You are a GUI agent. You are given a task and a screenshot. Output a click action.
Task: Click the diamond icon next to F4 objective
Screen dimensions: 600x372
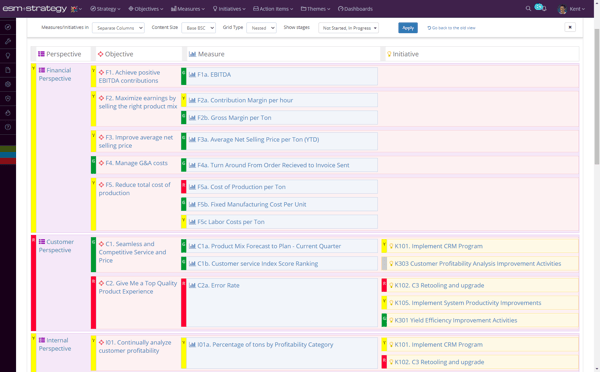pyautogui.click(x=101, y=163)
